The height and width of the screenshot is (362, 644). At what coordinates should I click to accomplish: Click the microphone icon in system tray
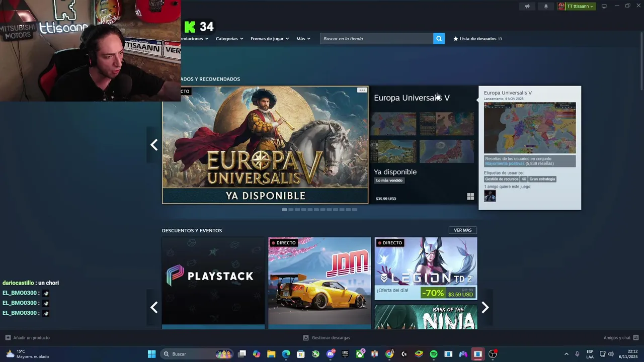coord(577,354)
